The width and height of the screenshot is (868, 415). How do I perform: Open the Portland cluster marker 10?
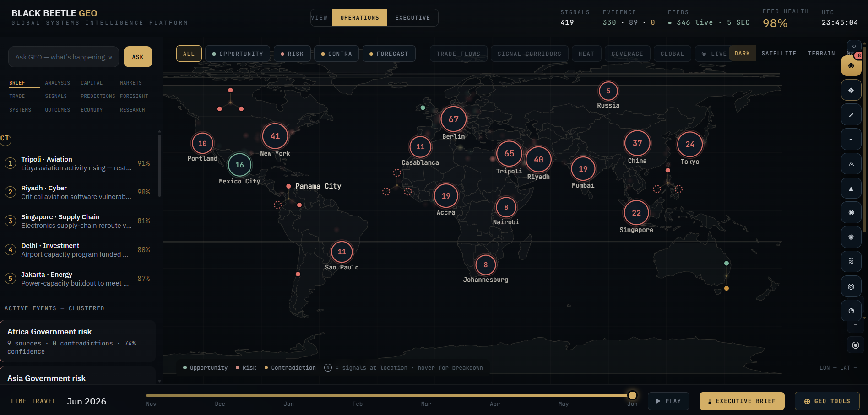(x=202, y=143)
